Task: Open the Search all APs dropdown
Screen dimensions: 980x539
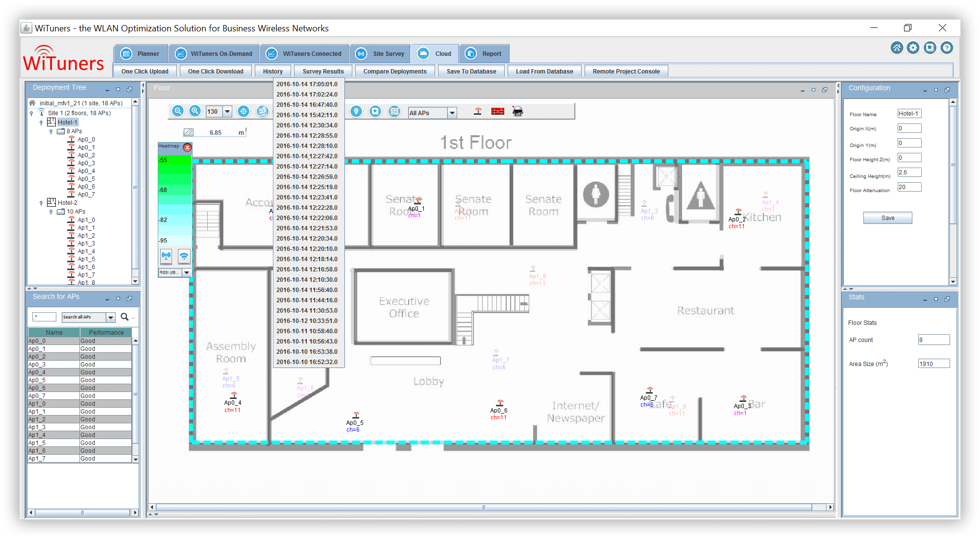Action: (x=111, y=317)
